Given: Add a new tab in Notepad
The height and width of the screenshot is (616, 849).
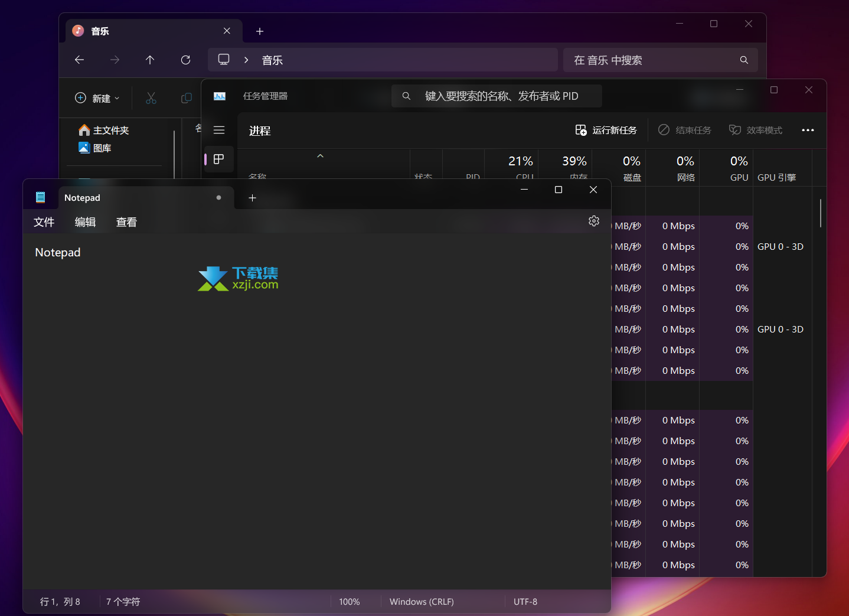Looking at the screenshot, I should pyautogui.click(x=252, y=198).
